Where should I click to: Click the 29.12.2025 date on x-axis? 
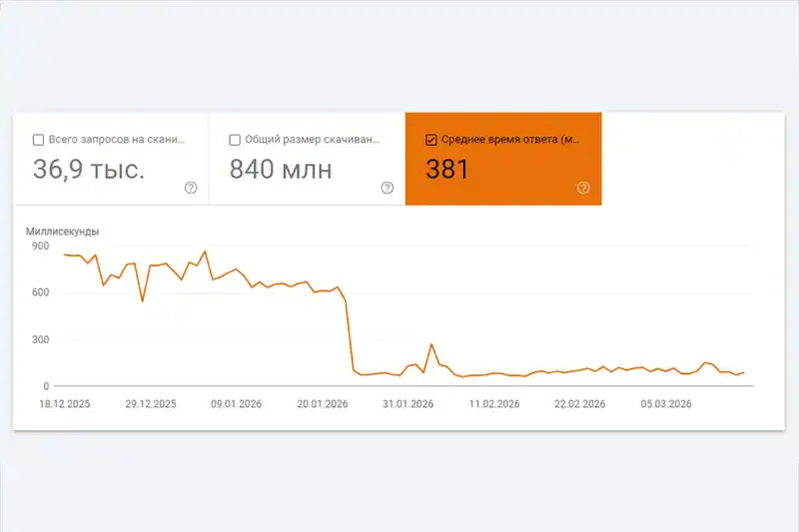click(151, 404)
